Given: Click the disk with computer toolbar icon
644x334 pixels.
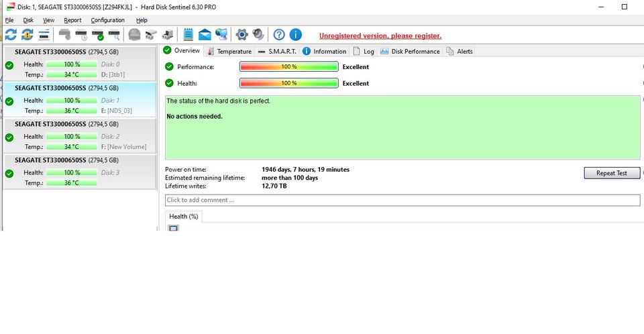Looking at the screenshot, I should pyautogui.click(x=168, y=35).
